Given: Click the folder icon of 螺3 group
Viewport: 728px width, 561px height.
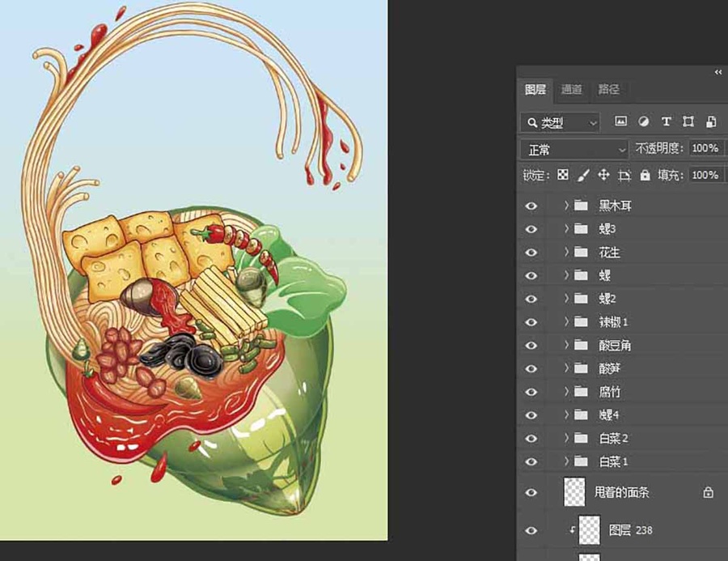Looking at the screenshot, I should (581, 228).
